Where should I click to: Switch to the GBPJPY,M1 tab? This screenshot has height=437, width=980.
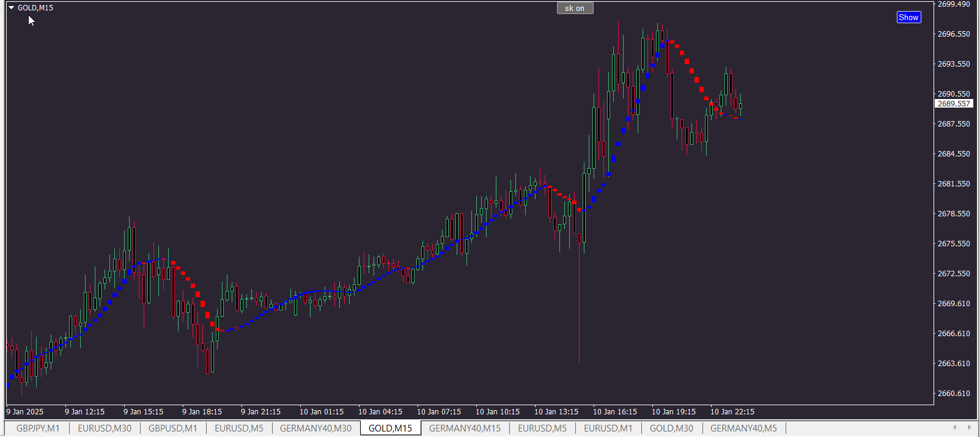pos(38,428)
